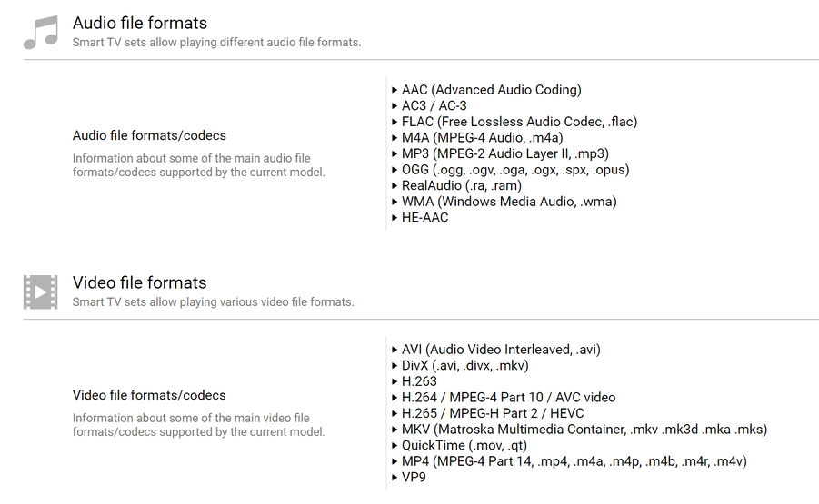Expand the HE-AAC entry

click(424, 218)
